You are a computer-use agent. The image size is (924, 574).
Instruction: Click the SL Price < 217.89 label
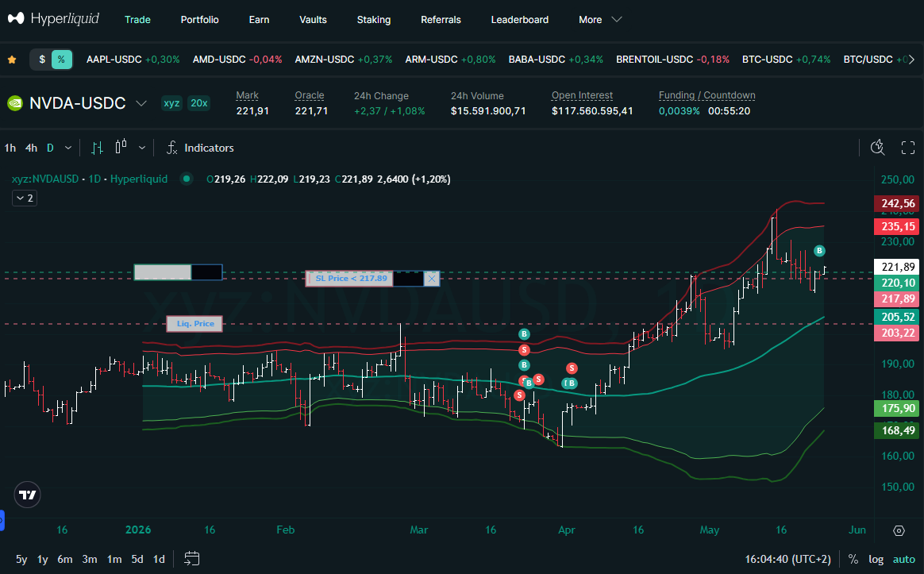pos(349,279)
